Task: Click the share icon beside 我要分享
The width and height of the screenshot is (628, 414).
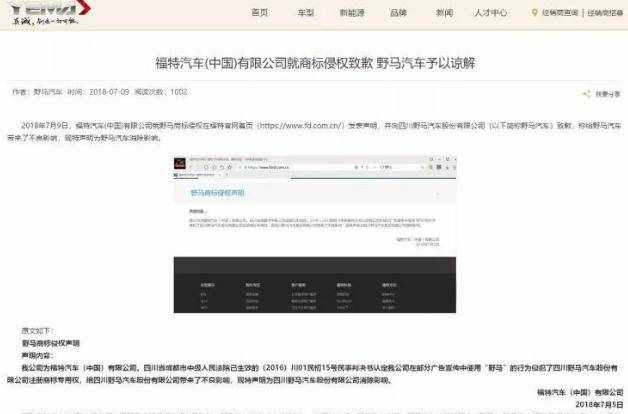Action: 586,94
